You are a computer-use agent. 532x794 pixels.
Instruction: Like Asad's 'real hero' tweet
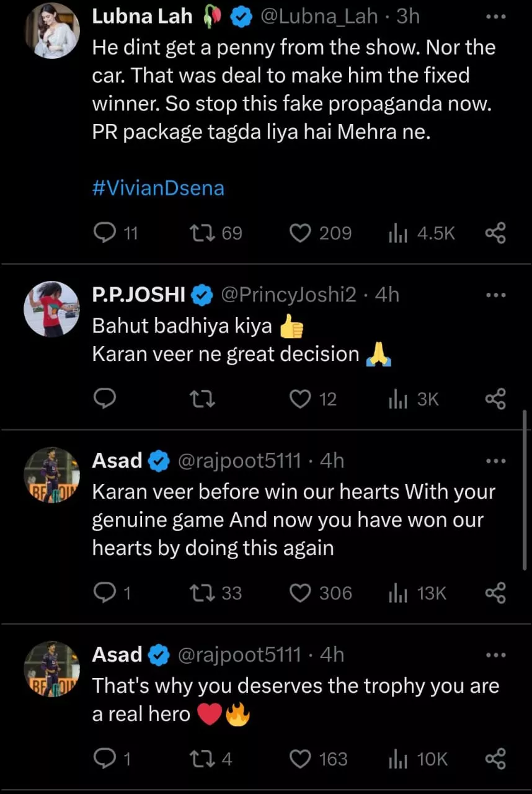301,759
